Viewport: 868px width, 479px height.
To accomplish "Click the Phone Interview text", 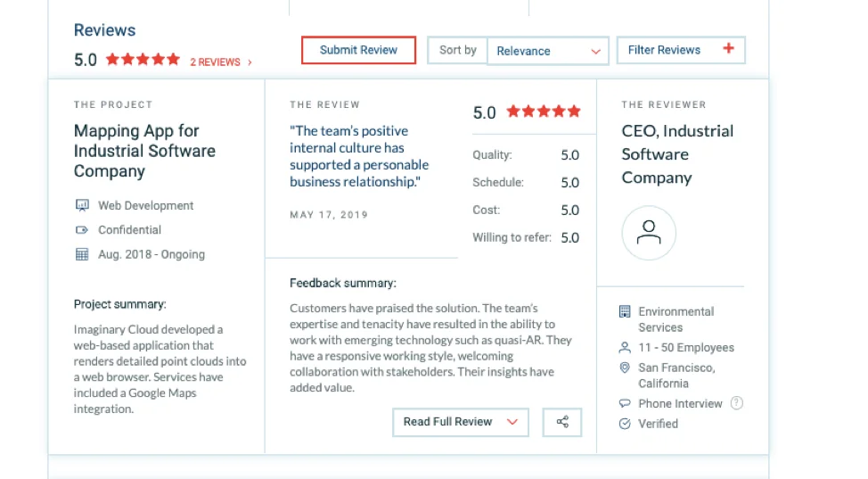I will click(680, 403).
